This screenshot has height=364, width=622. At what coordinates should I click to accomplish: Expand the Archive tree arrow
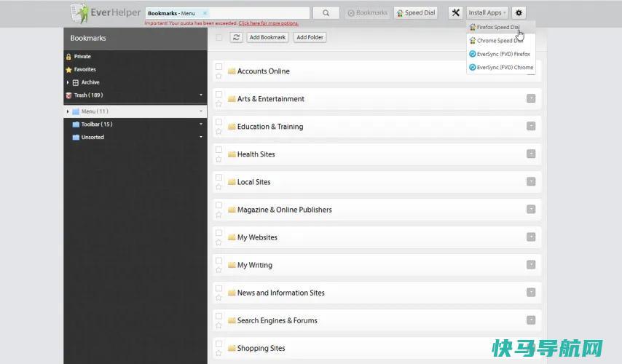tap(68, 82)
